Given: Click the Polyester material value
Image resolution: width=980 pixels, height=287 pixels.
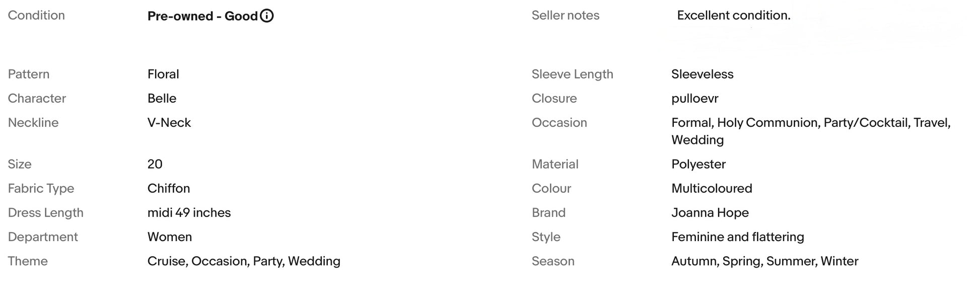Looking at the screenshot, I should coord(698,164).
